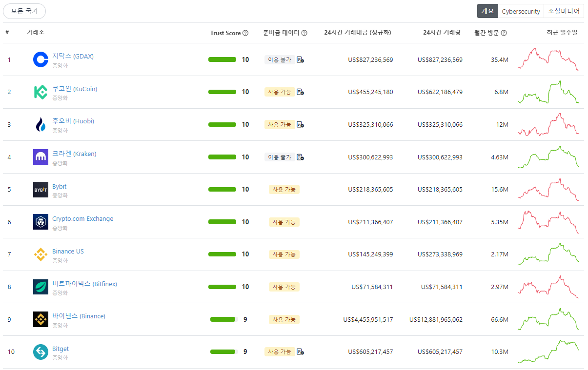Click the KuCoin seven-day sparkline chart
The image size is (588, 370).
coord(548,92)
